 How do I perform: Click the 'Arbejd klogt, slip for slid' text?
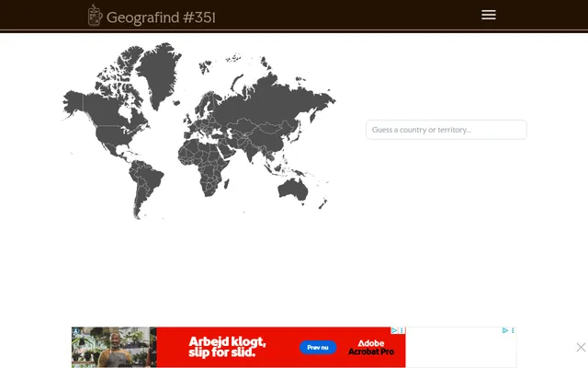(227, 347)
